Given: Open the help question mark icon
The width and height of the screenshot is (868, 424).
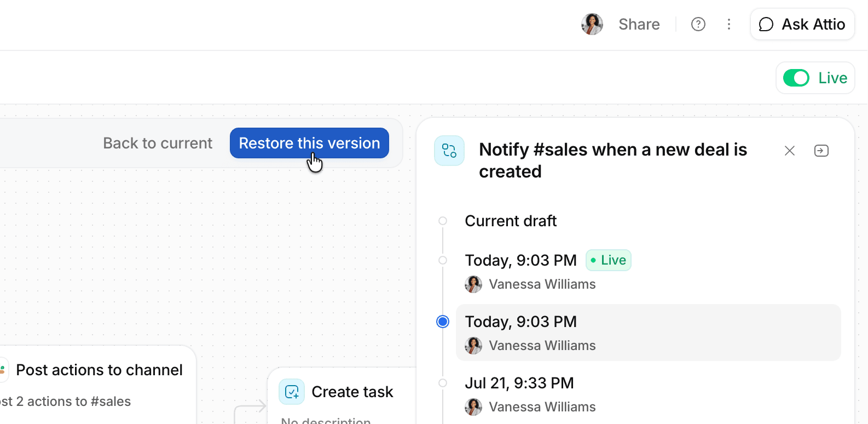Looking at the screenshot, I should pyautogui.click(x=698, y=24).
